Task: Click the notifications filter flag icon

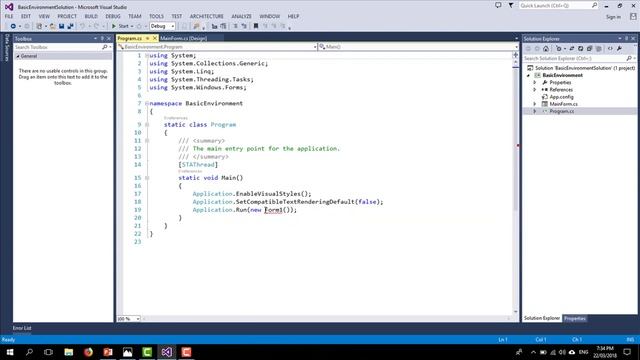Action: point(511,5)
